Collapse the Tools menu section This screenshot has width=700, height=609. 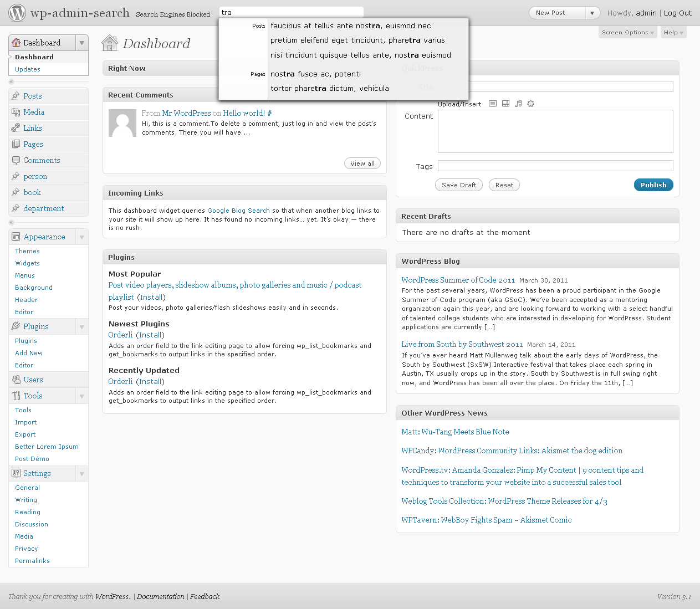coord(82,396)
